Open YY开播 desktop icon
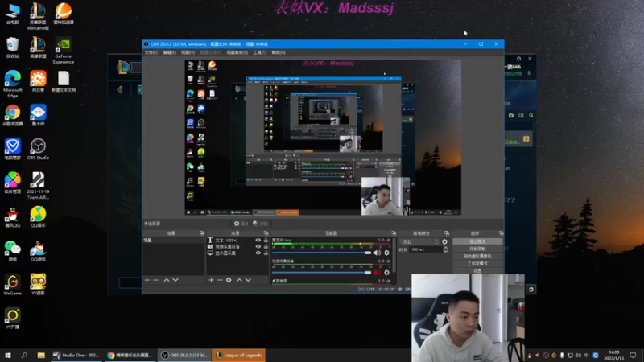The image size is (644, 362). pyautogui.click(x=12, y=319)
